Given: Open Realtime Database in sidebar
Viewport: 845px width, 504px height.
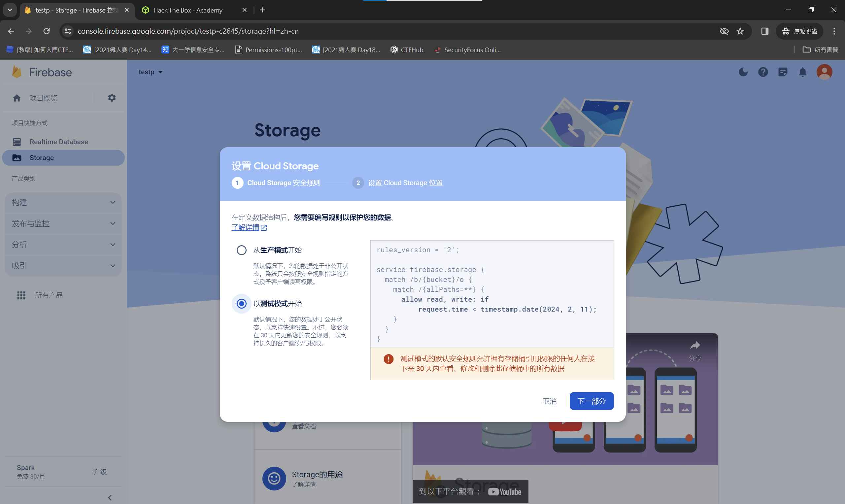Looking at the screenshot, I should [x=58, y=142].
